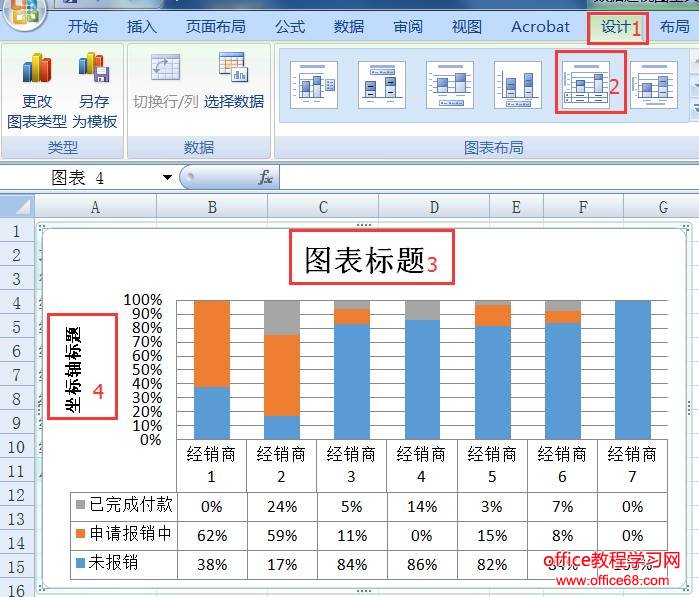
Task: Open the 数据 ribbon tab
Action: point(349,27)
